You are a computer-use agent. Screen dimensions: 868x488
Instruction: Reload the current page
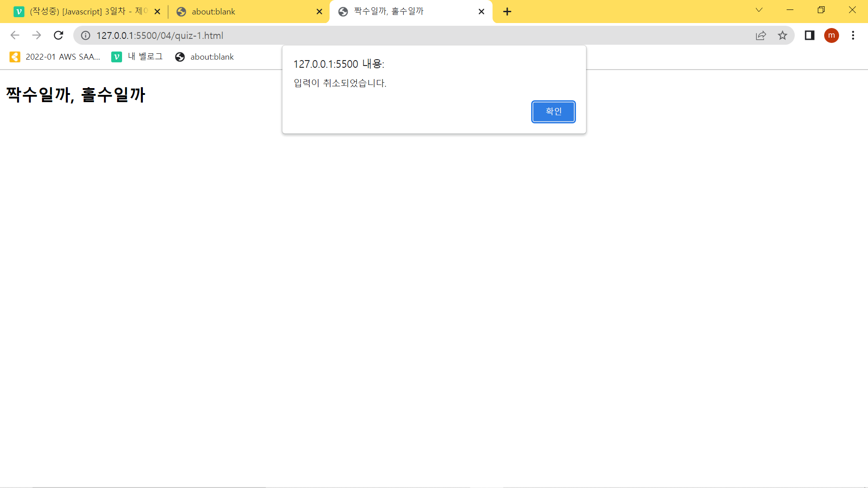point(58,35)
